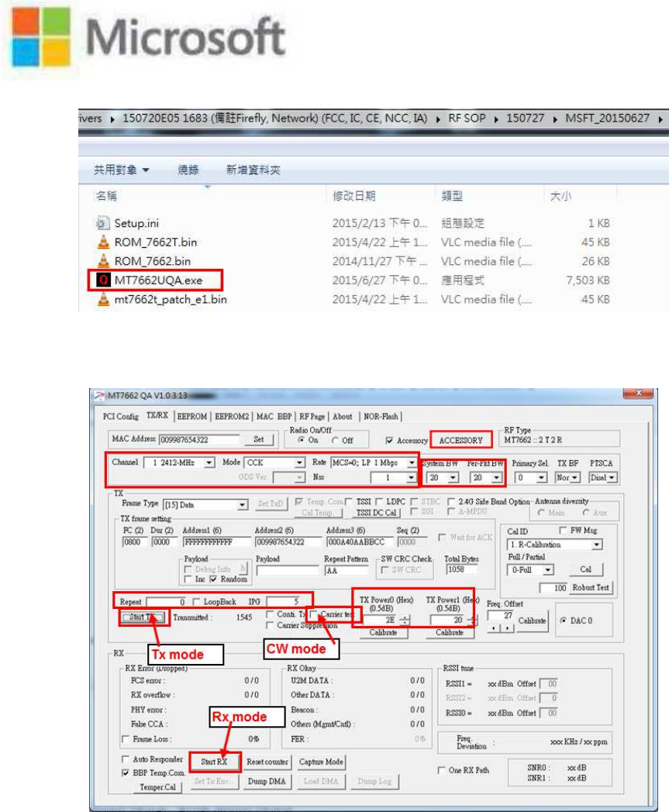Enable the Auto Responder checkbox
Screen dimensions: 669x812
pyautogui.click(x=125, y=759)
